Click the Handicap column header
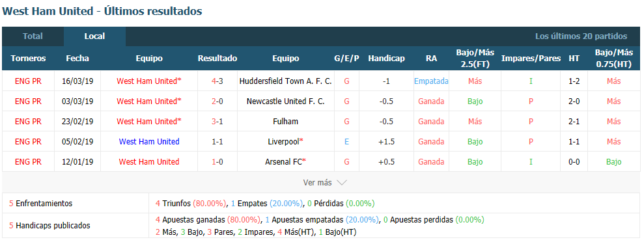Screen dimensions: 644x242 (x=386, y=59)
